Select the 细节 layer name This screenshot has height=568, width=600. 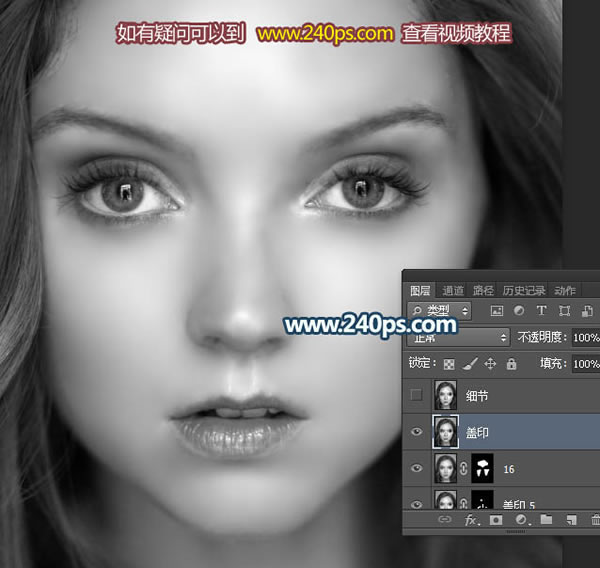(477, 396)
